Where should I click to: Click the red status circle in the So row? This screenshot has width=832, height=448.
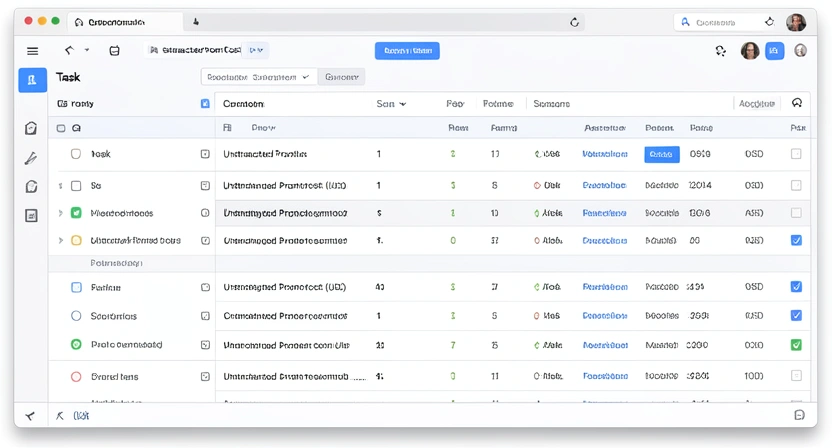pyautogui.click(x=536, y=185)
